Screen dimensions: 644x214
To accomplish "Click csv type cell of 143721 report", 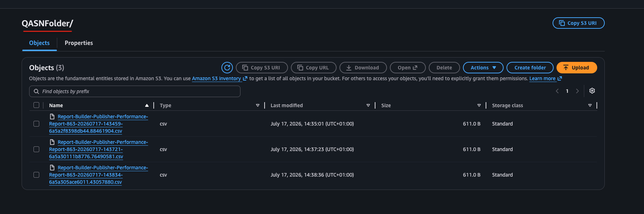I will pos(163,149).
